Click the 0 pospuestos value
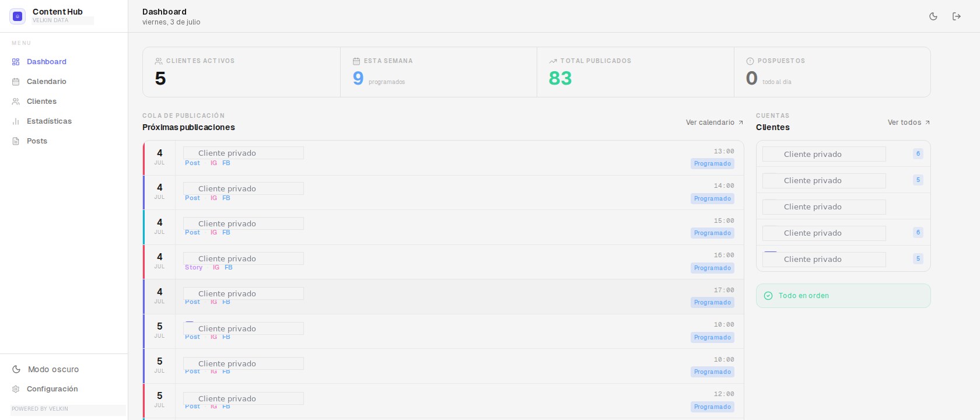980x420 pixels. pos(752,78)
